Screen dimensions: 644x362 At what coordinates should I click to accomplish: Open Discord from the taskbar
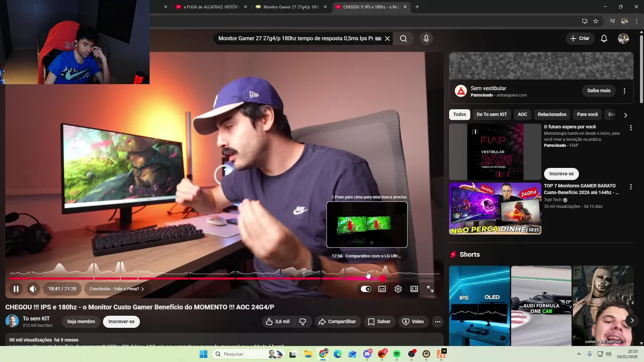click(367, 354)
